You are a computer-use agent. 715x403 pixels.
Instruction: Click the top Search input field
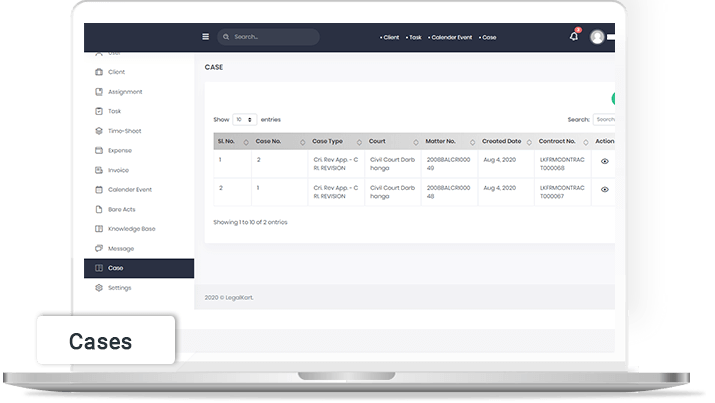tap(270, 37)
